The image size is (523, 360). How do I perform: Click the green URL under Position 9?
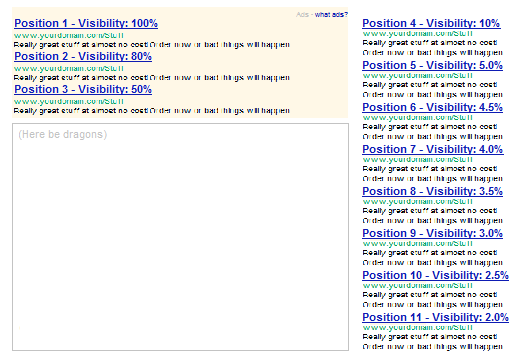pos(418,244)
